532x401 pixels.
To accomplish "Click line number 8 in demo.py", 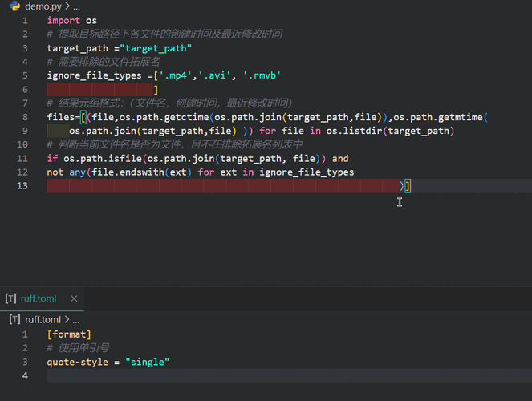I will [x=25, y=117].
